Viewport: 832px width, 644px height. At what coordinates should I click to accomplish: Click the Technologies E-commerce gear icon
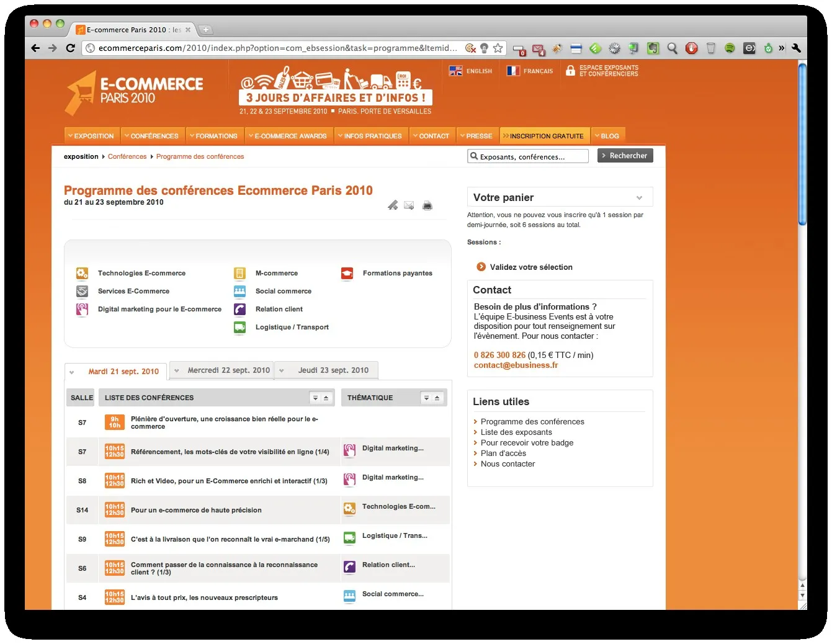point(82,273)
